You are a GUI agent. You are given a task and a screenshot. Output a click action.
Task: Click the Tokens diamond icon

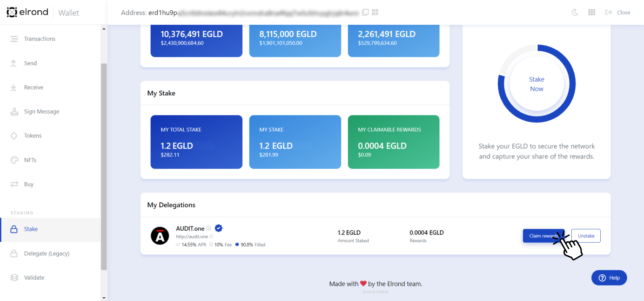click(x=14, y=136)
